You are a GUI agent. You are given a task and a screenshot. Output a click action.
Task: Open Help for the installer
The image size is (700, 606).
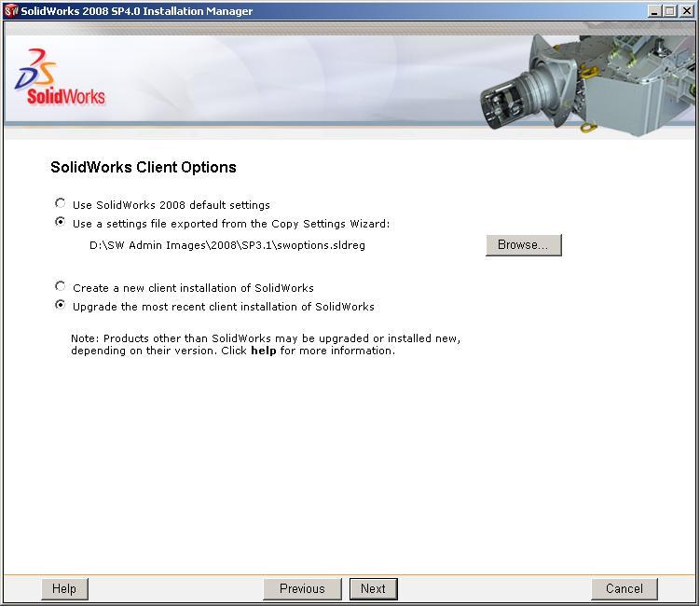click(64, 589)
